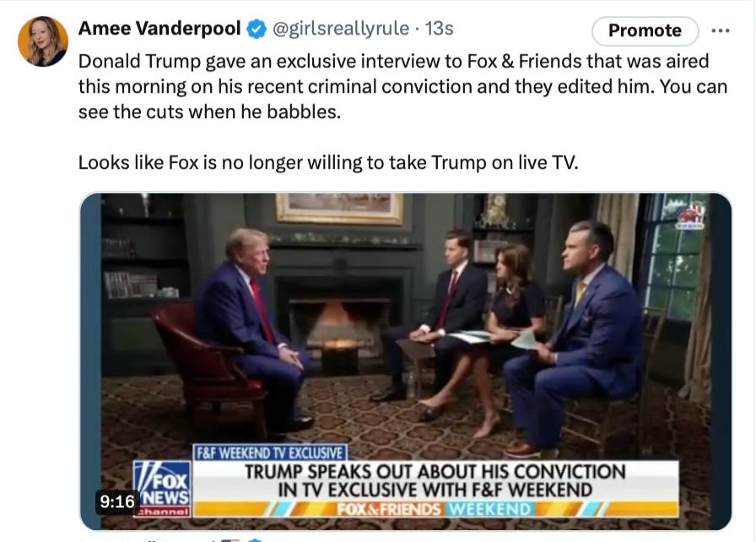Open the three-dot more options menu
Viewport: 756px width, 542px height.
pyautogui.click(x=721, y=31)
